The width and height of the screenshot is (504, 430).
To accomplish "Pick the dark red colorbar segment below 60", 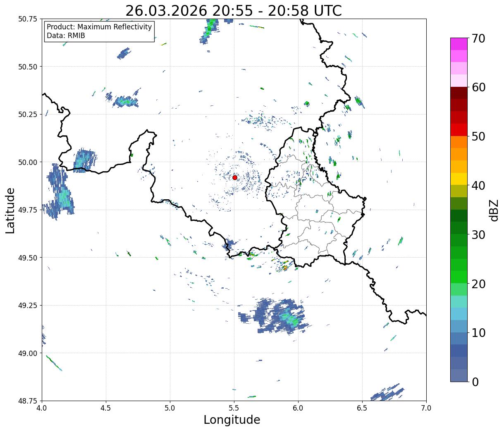I will coord(459,93).
